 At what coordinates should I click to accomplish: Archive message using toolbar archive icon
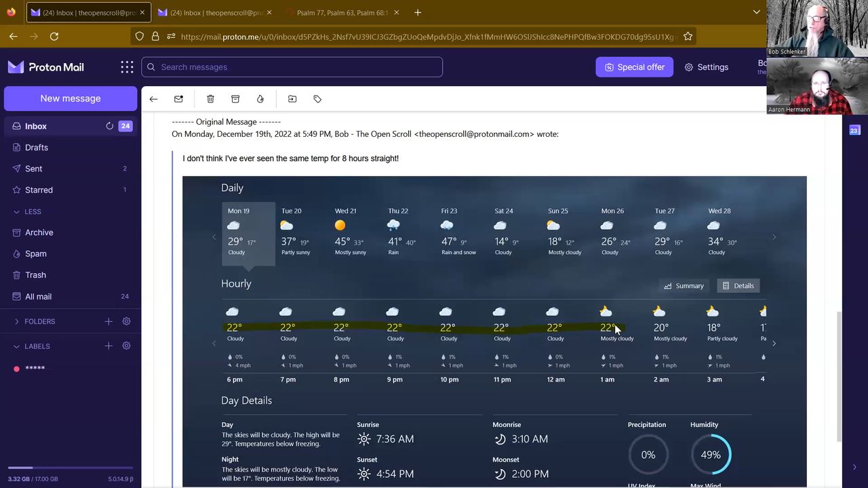pos(235,99)
